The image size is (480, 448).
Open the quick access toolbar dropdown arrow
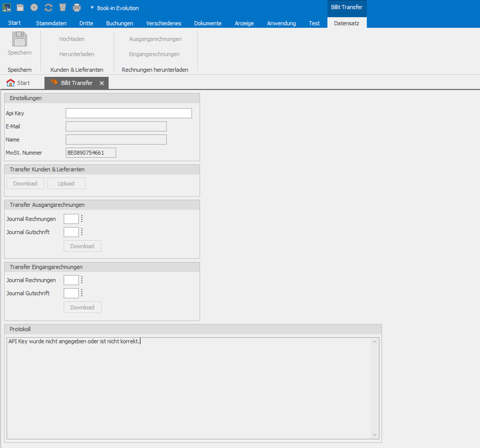click(92, 8)
